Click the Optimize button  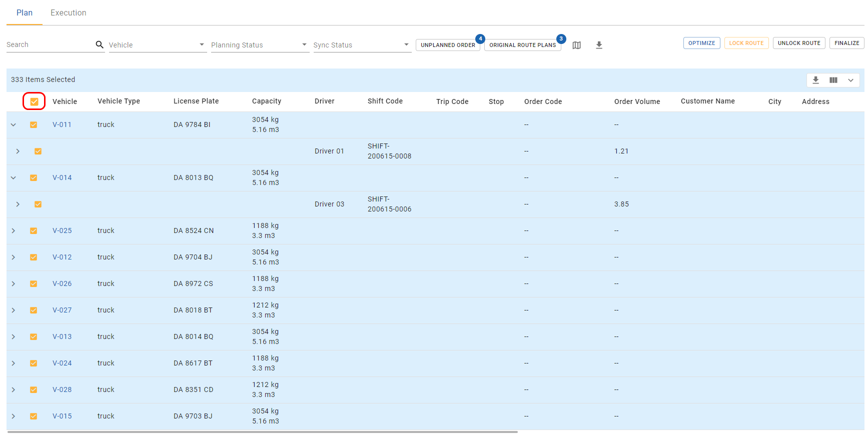pyautogui.click(x=701, y=43)
